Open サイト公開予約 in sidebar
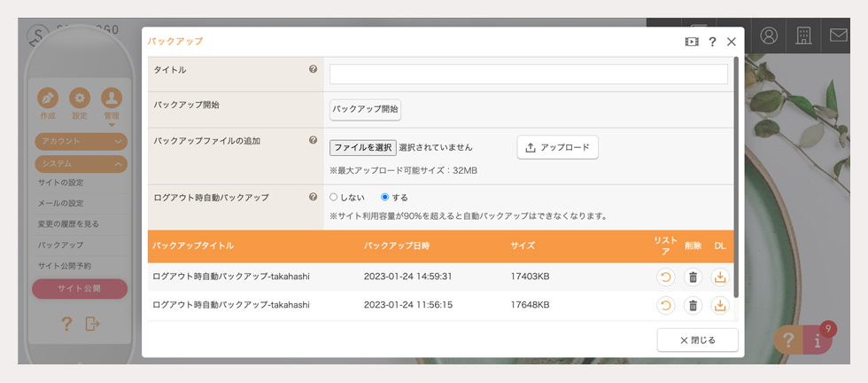 [65, 265]
